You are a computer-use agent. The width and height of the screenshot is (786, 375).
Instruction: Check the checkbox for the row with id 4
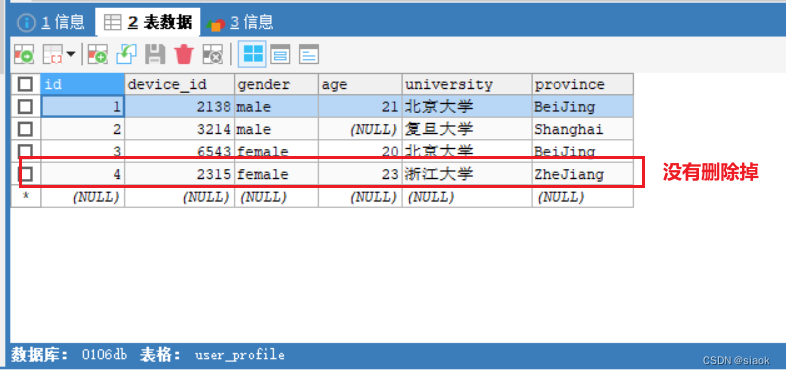25,174
